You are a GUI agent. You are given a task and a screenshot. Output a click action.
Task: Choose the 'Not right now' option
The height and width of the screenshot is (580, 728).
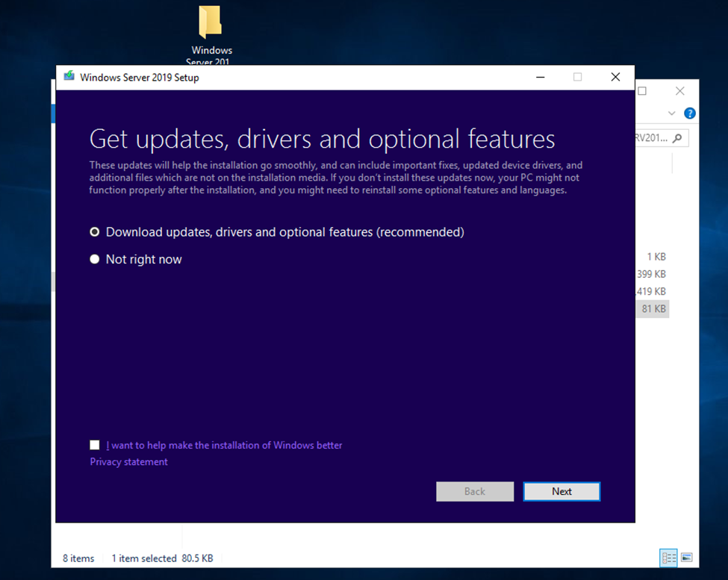[x=95, y=260]
